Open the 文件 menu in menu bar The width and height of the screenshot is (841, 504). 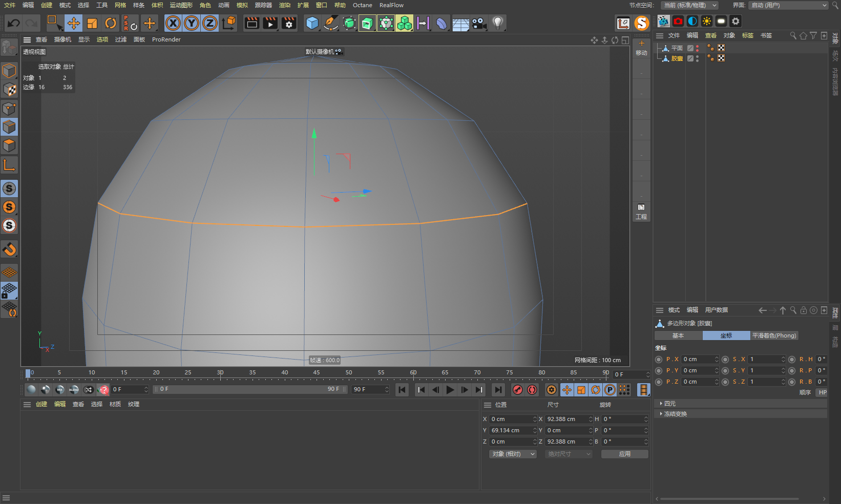pos(10,5)
